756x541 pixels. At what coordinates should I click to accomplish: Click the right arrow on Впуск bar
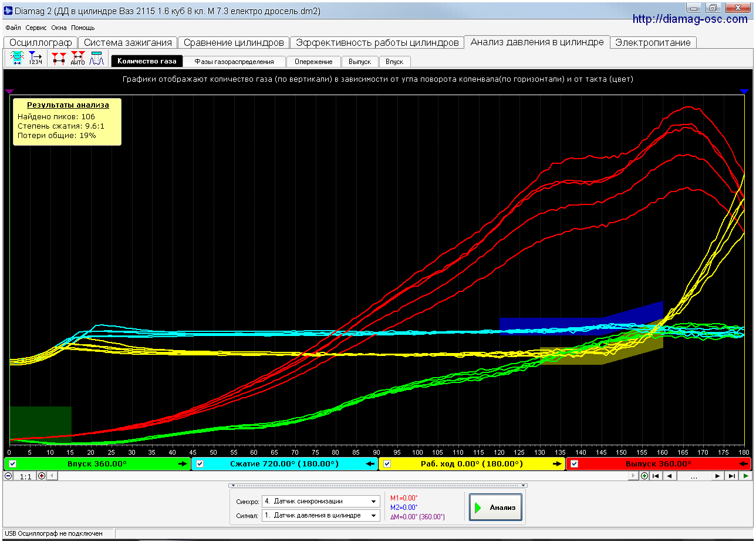click(x=183, y=464)
